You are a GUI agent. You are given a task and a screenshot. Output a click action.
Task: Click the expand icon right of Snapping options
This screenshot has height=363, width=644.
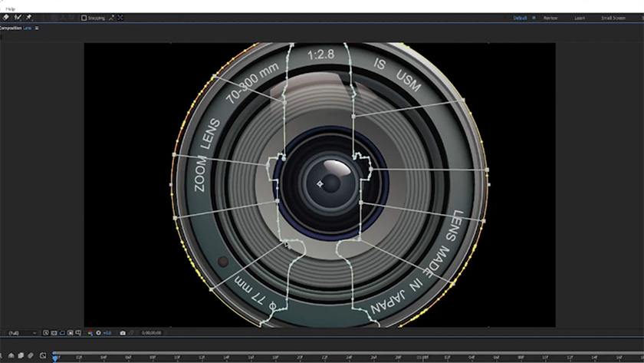click(x=120, y=18)
